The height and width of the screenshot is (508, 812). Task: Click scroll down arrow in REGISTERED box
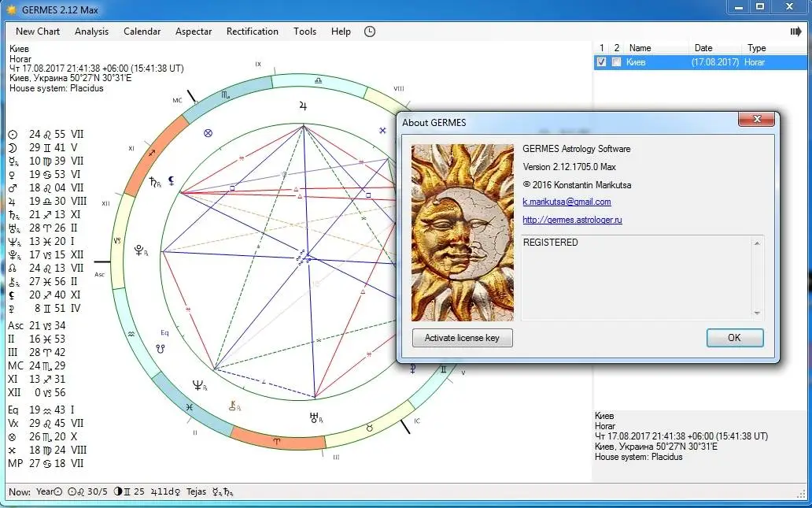(757, 313)
